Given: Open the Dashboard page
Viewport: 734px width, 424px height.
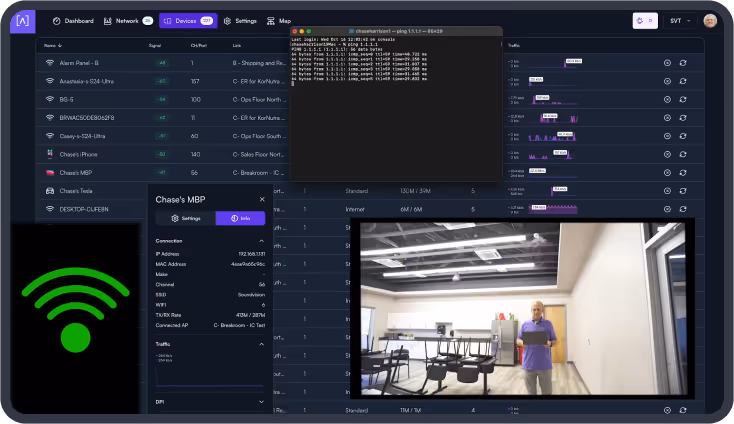Looking at the screenshot, I should 73,21.
